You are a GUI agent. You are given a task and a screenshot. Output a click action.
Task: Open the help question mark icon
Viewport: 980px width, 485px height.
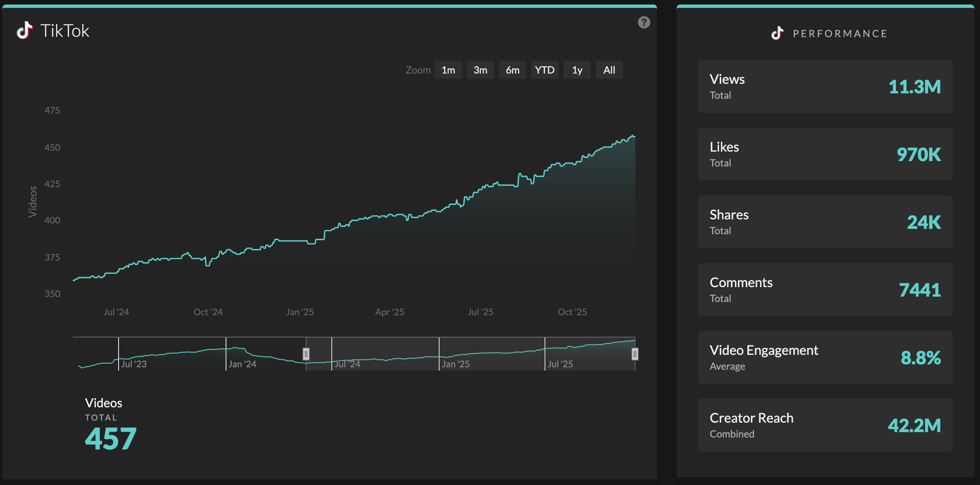644,23
